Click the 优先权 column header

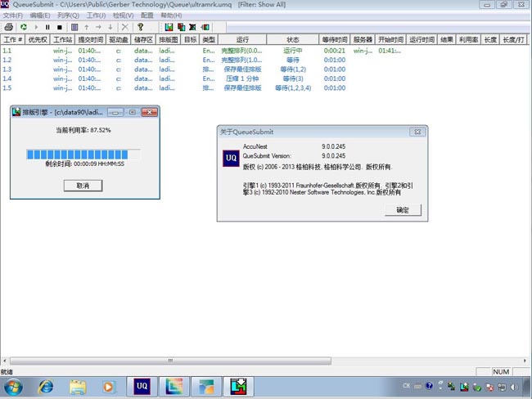pos(38,40)
